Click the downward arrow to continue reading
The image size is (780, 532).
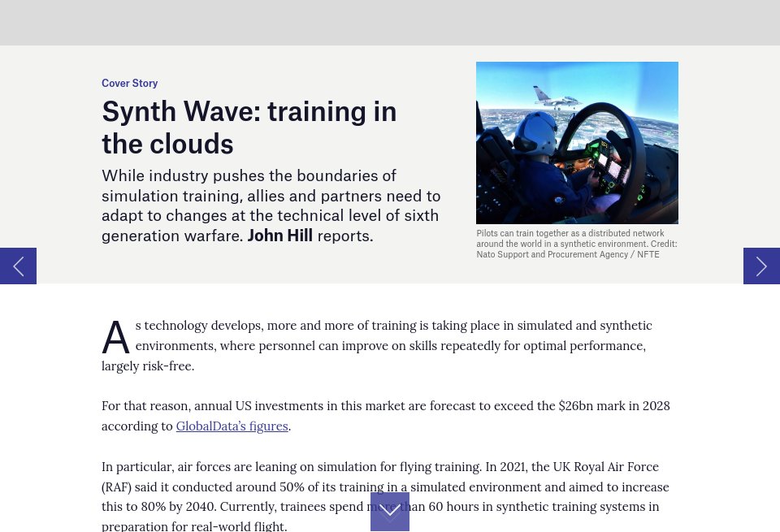click(390, 512)
